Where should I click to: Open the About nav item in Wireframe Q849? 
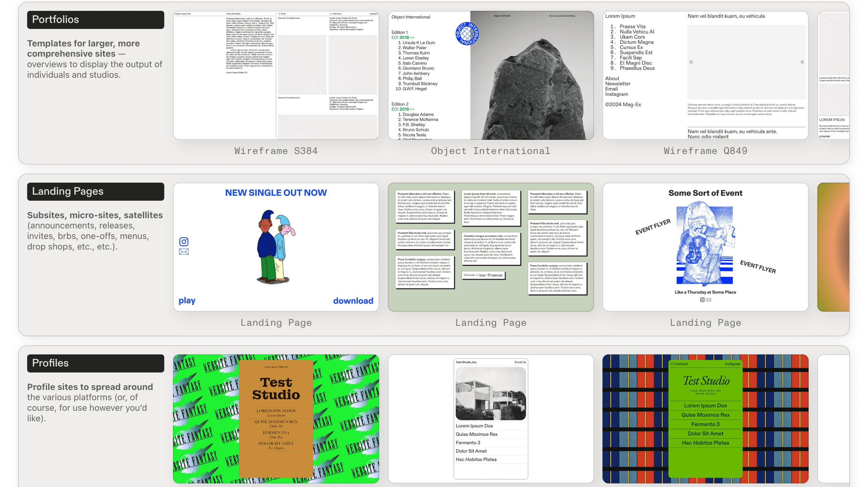pyautogui.click(x=612, y=78)
